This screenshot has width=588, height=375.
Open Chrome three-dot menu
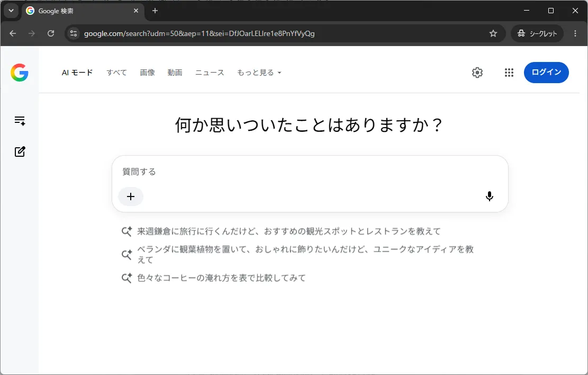click(x=575, y=33)
